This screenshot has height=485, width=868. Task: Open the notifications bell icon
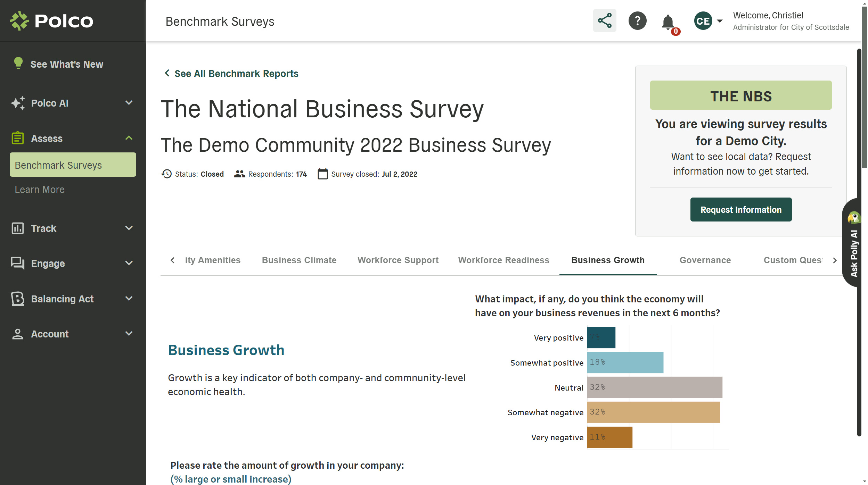pyautogui.click(x=668, y=22)
